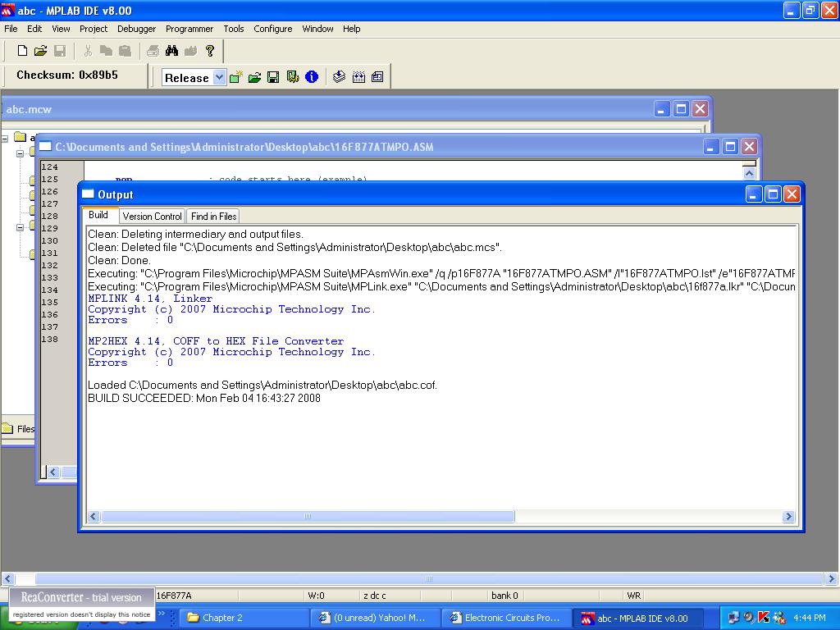Click the Cut scissors icon
This screenshot has height=630, width=840.
[x=88, y=51]
